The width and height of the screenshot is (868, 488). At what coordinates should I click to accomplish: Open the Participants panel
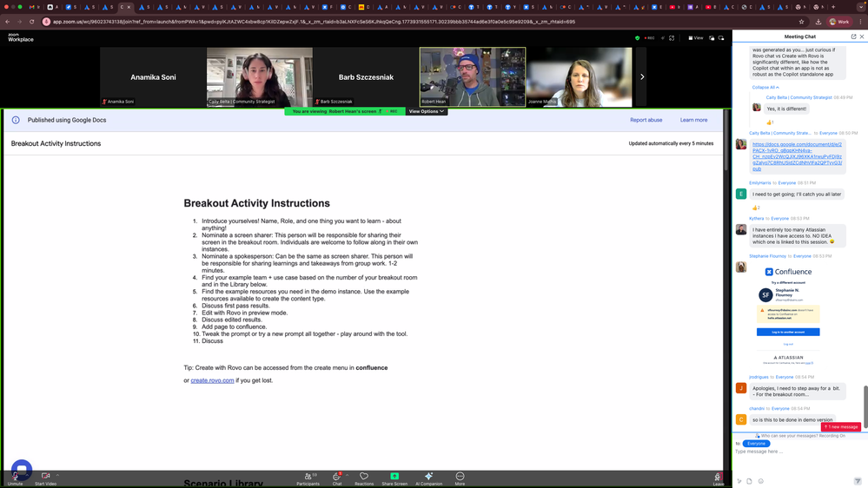pyautogui.click(x=308, y=478)
